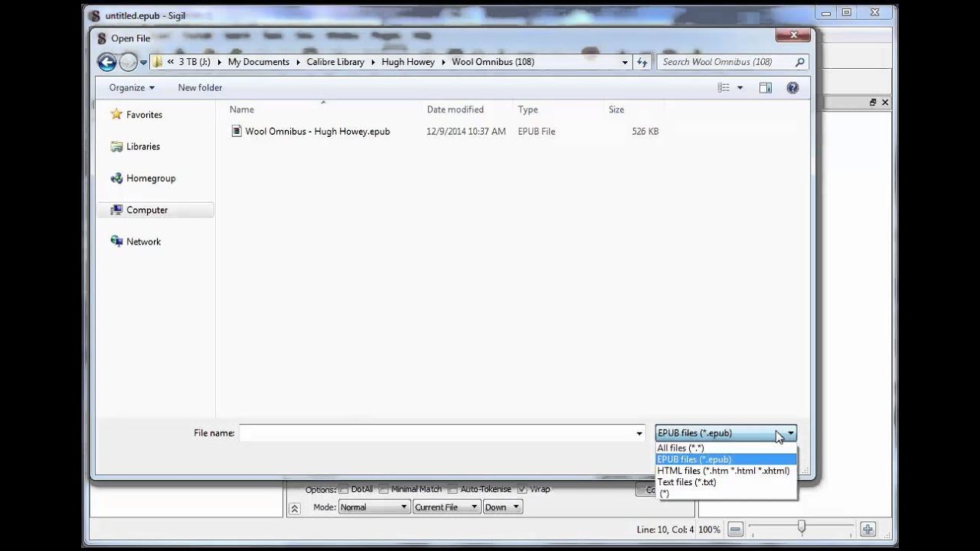Select Homegroup in the navigation pane
The height and width of the screenshot is (551, 980).
pos(151,178)
